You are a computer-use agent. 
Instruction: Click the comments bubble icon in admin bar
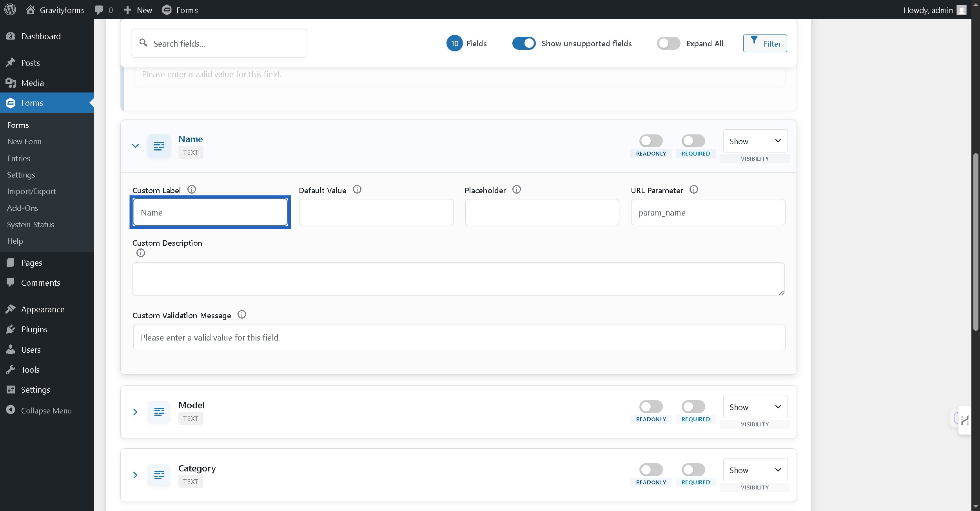99,10
